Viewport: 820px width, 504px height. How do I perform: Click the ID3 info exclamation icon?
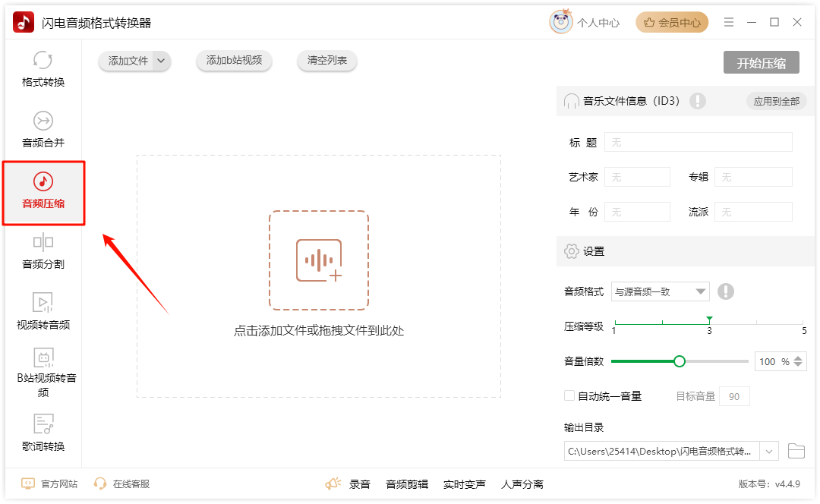697,101
